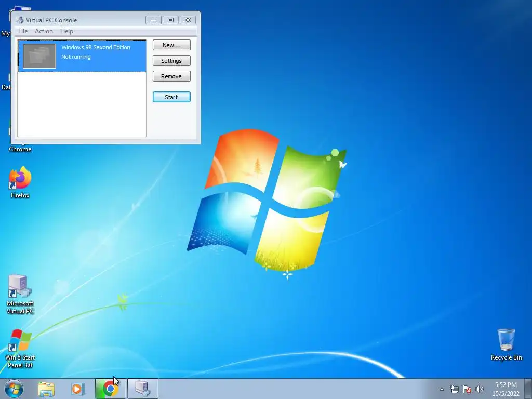Open Windows Explorer from the taskbar
This screenshot has width=532, height=399.
46,389
